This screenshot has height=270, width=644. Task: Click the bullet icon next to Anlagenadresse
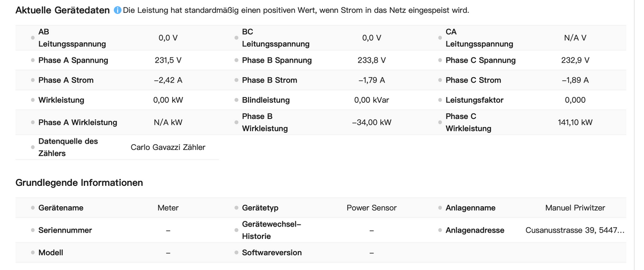point(440,230)
